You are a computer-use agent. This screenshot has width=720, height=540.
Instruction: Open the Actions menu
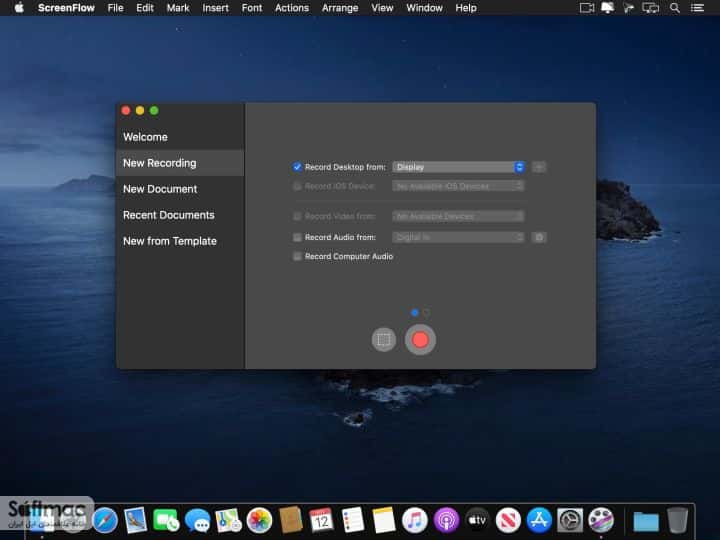click(292, 8)
